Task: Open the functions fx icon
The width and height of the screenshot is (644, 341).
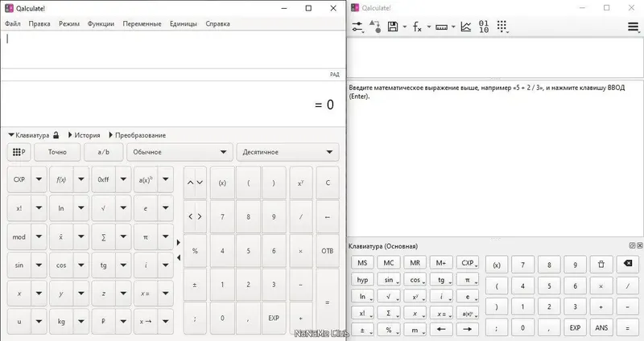Action: [417, 27]
